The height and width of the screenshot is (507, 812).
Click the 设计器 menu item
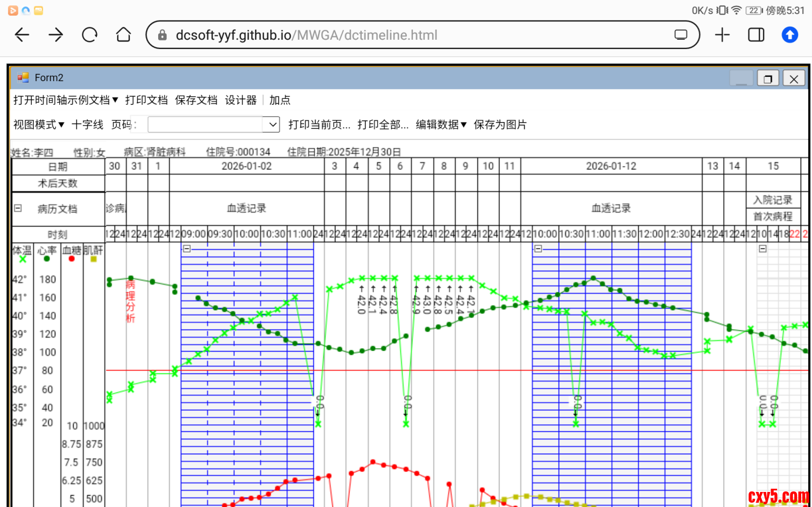tap(241, 100)
